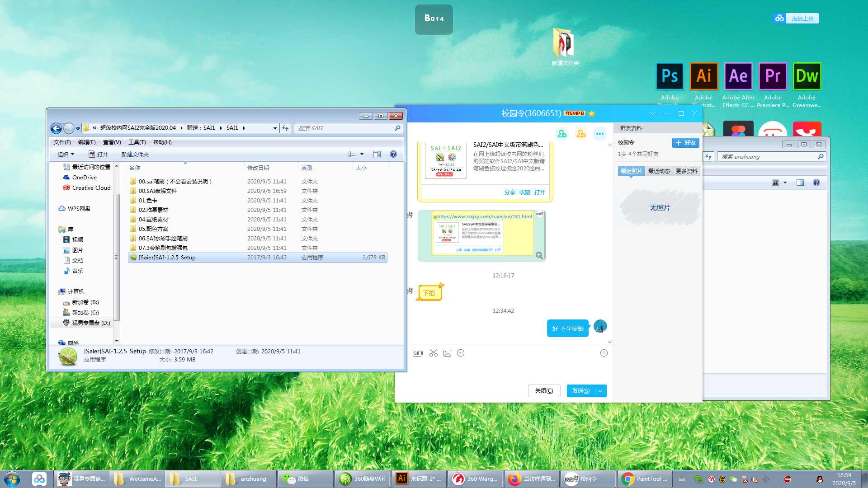Click 分享 link on the SAI2 share card
The image size is (868, 488).
pos(510,192)
